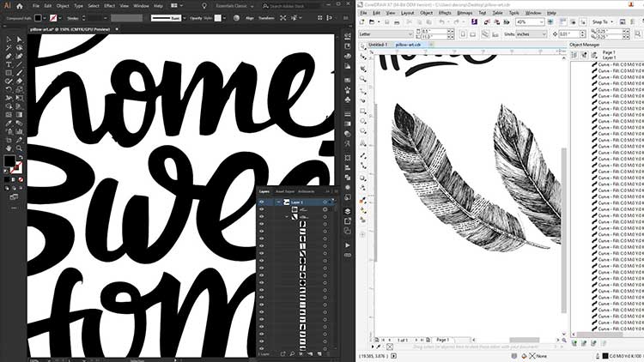This screenshot has width=644, height=362.
Task: Click stroke swatch in Illustrator control bar
Action: (53, 18)
